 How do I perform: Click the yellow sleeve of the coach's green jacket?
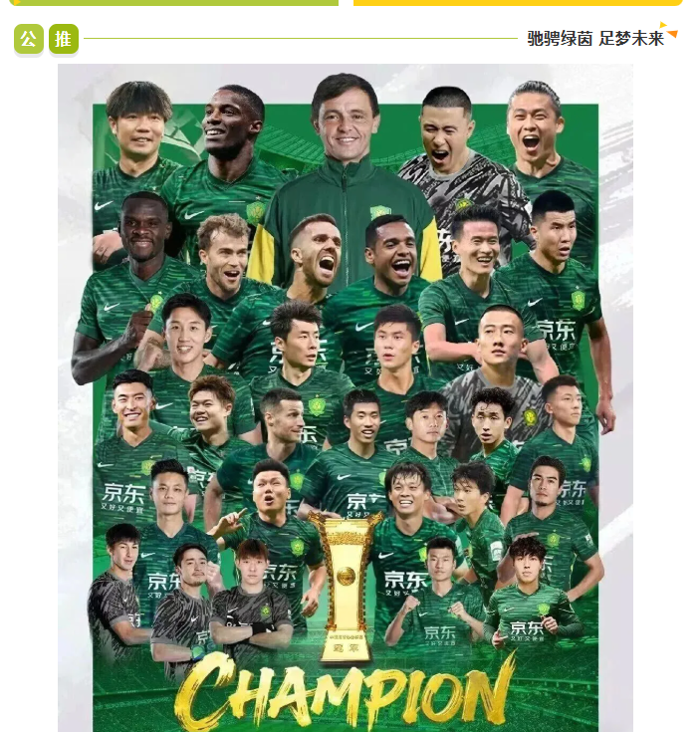pos(259,254)
